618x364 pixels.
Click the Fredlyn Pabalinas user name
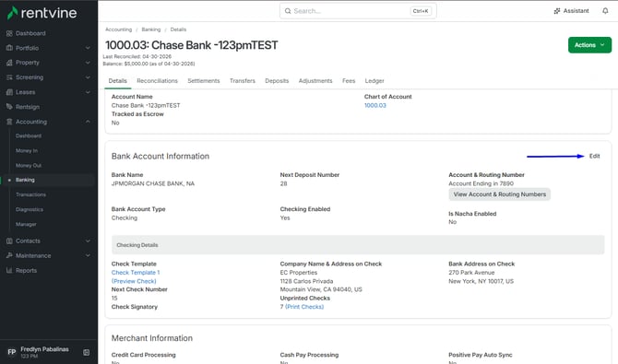pyautogui.click(x=44, y=349)
